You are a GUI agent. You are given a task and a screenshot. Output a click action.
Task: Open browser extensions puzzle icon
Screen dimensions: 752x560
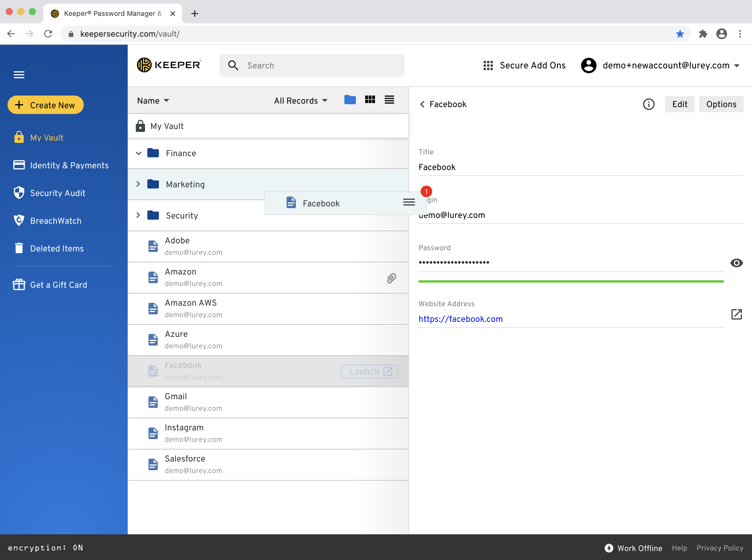pos(703,34)
